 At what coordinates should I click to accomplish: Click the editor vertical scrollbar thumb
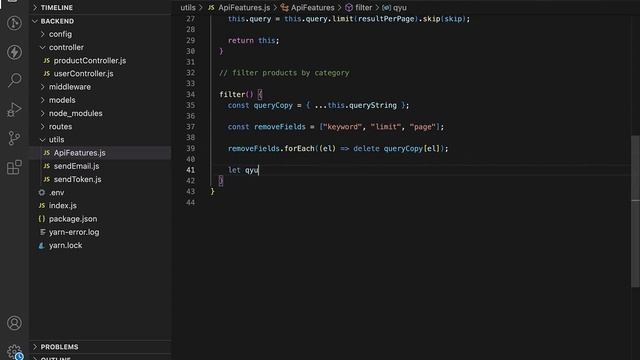click(636, 211)
